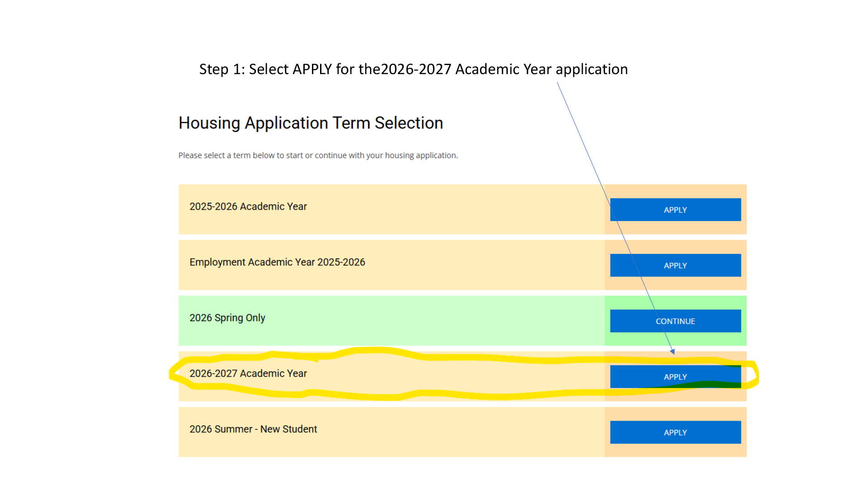
Task: Click the Housing Application Term Selection heading
Action: tap(310, 122)
